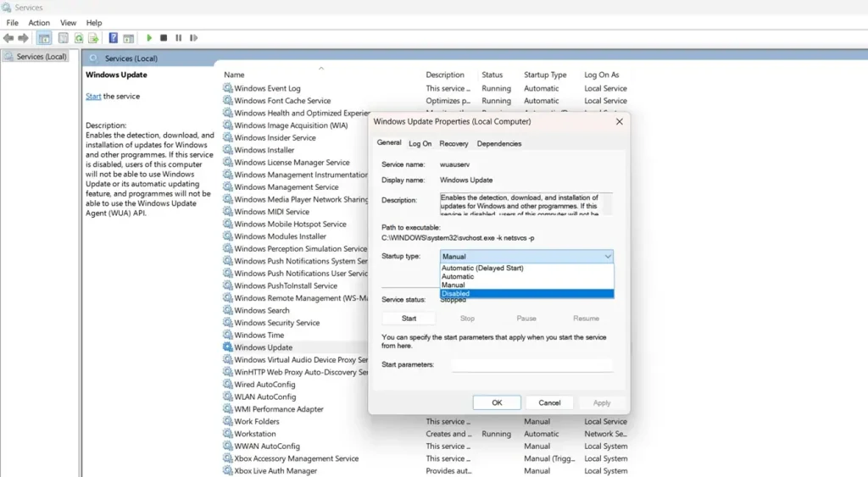Click the Export List toolbar icon
This screenshot has width=868, height=477.
pos(93,38)
